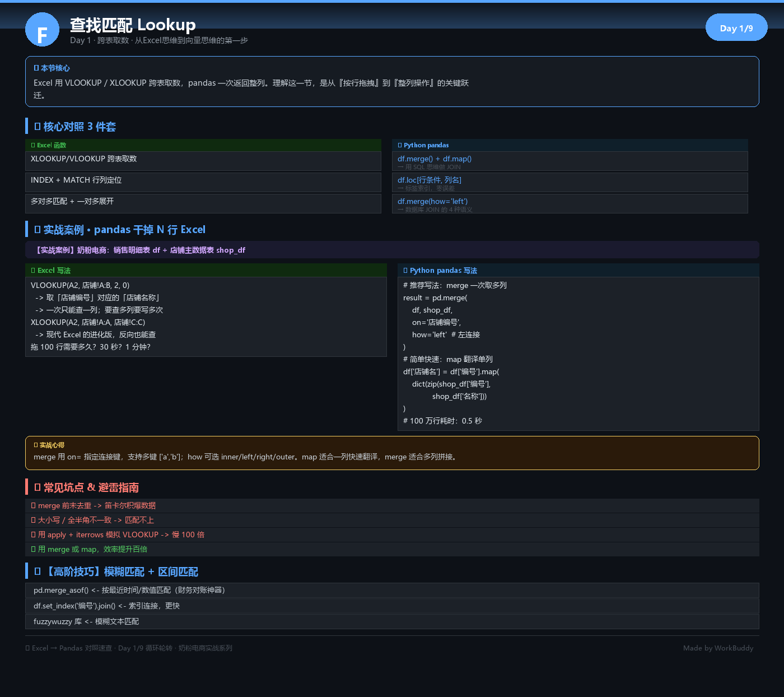
Task: Click the Python pandas 写法 panel header
Action: (578, 270)
